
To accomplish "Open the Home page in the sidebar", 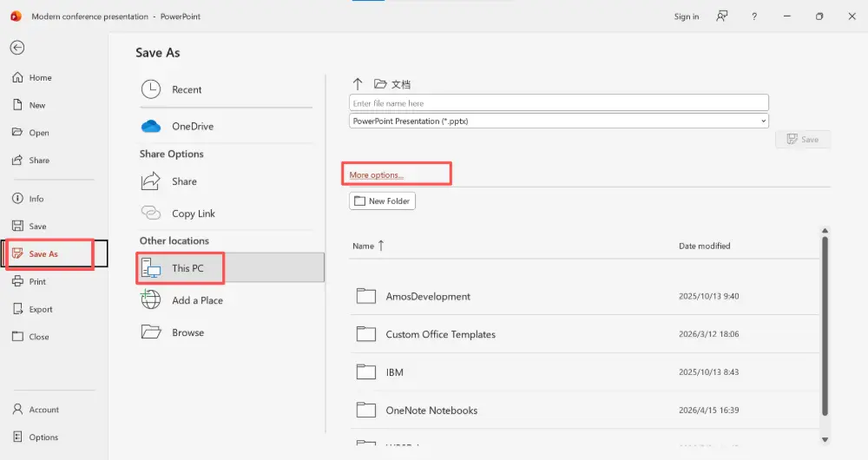I will (x=32, y=77).
